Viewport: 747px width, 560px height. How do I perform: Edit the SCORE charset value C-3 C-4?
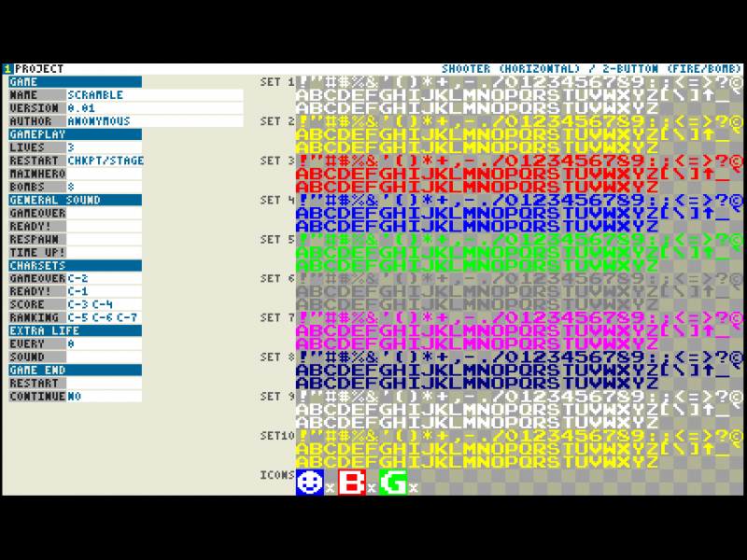tap(104, 304)
